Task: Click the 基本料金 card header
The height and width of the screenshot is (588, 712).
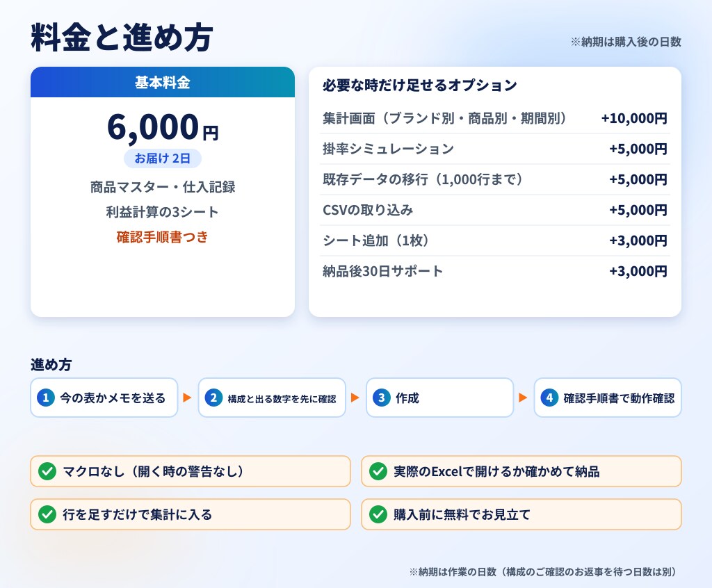Action: [x=163, y=82]
